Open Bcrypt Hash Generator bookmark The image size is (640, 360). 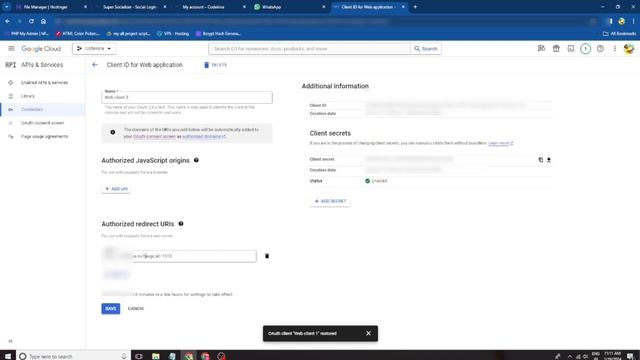(218, 33)
